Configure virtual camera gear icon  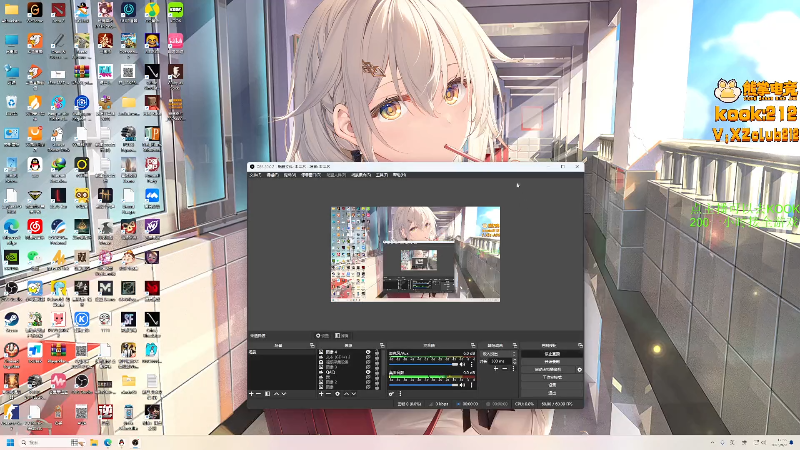coord(580,369)
